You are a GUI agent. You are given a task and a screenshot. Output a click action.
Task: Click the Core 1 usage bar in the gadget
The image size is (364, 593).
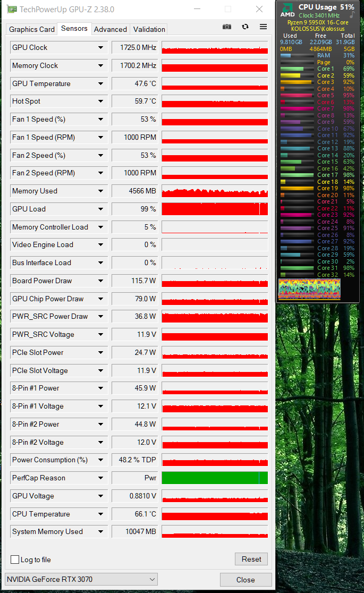pyautogui.click(x=297, y=69)
